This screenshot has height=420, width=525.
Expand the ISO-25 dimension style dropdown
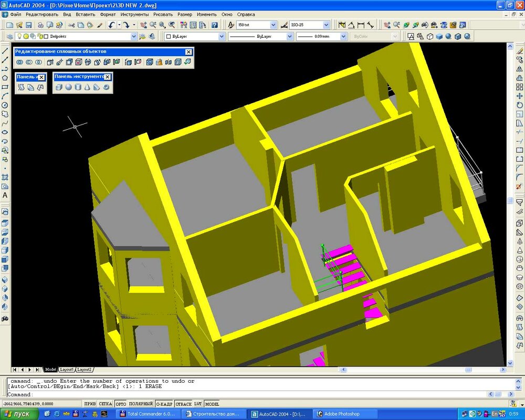click(326, 25)
